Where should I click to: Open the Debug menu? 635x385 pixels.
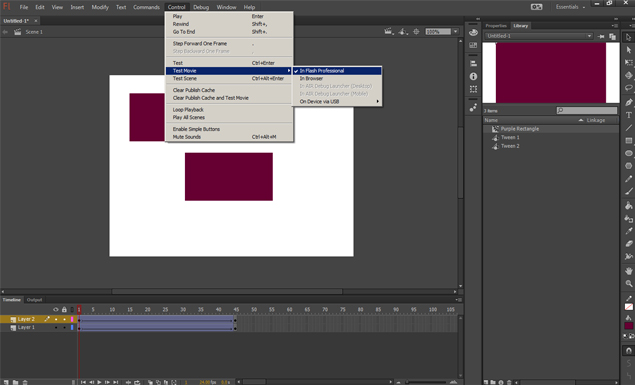tap(201, 7)
